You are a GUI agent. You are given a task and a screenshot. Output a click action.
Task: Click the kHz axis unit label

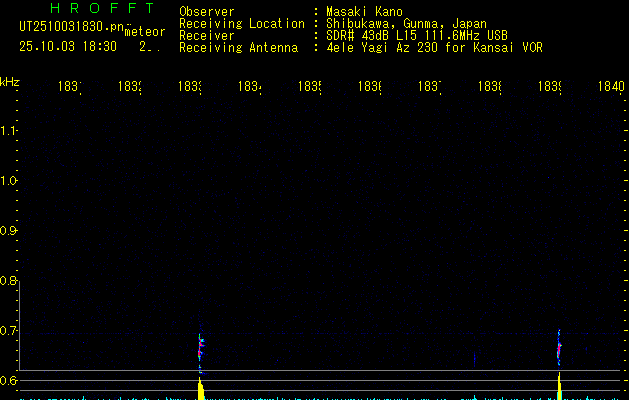(x=10, y=80)
